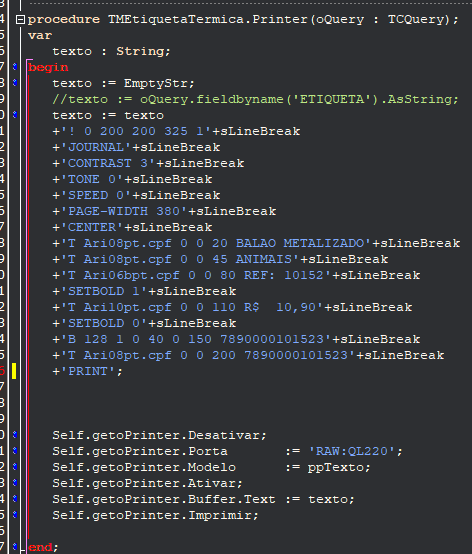
Task: Click gutter dot beside getoPrinter.Imprimir line
Action: click(15, 515)
